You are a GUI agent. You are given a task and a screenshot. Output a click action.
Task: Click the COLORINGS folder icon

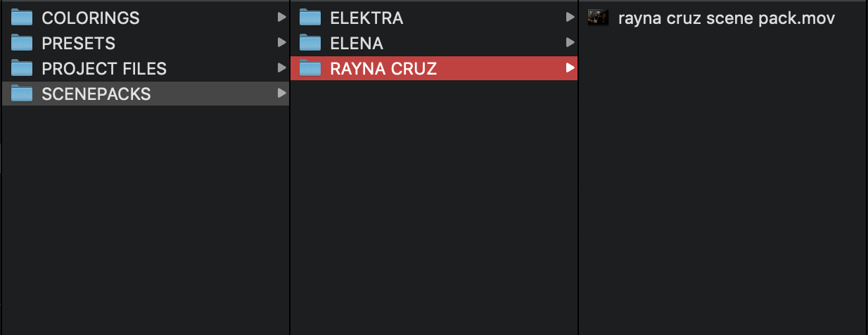(x=22, y=18)
